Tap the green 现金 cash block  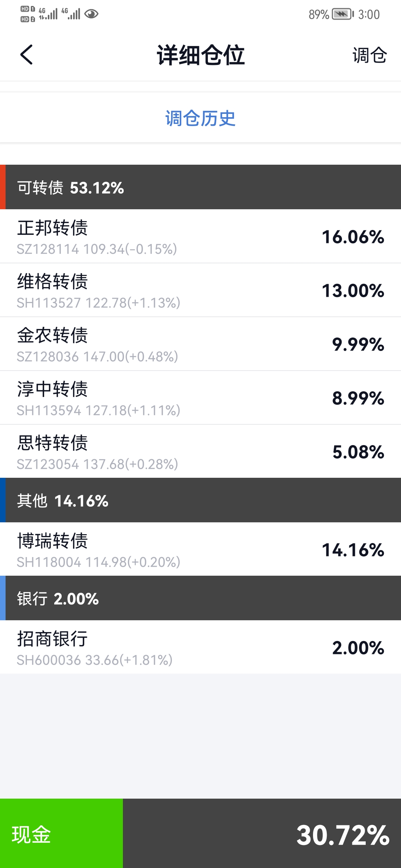61,834
